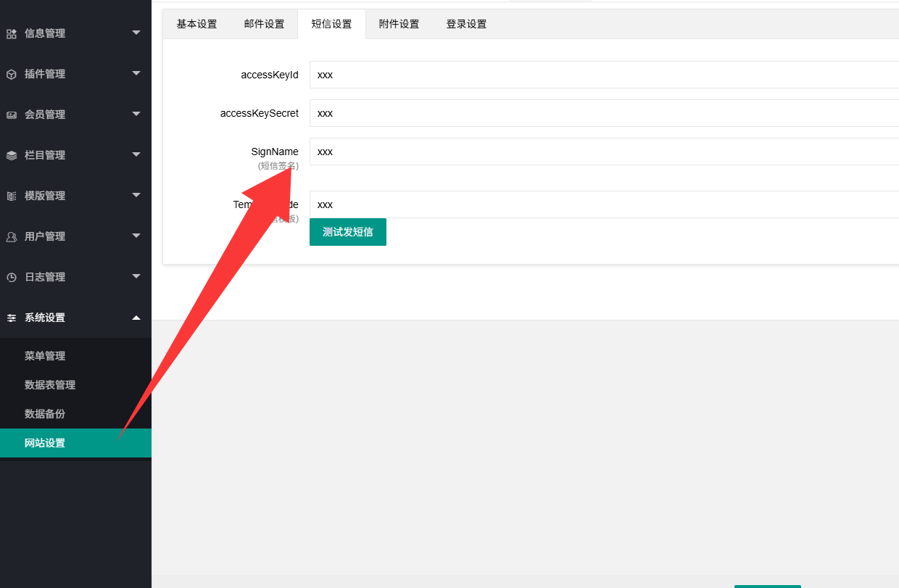899x588 pixels.
Task: Click the 栏目管理 layers icon
Action: click(12, 155)
